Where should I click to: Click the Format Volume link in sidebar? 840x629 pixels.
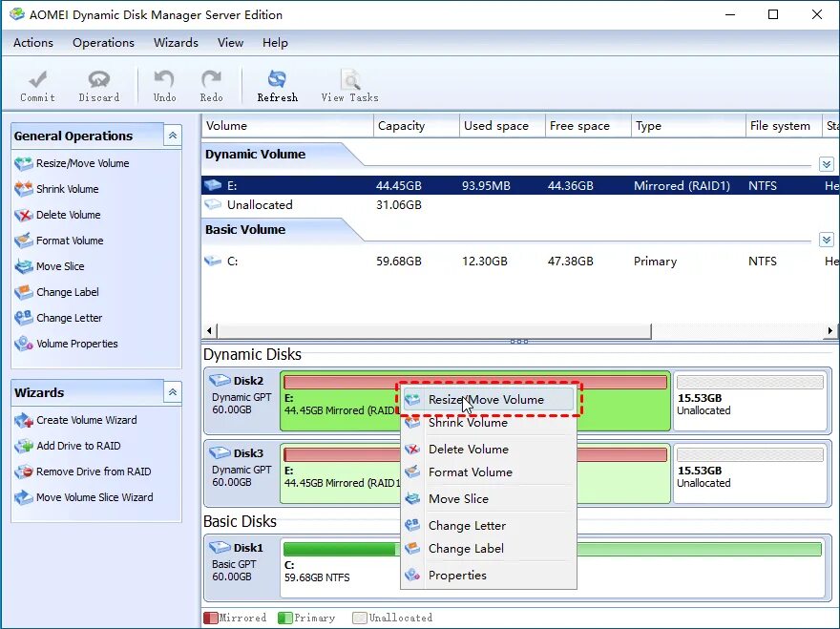pyautogui.click(x=70, y=241)
